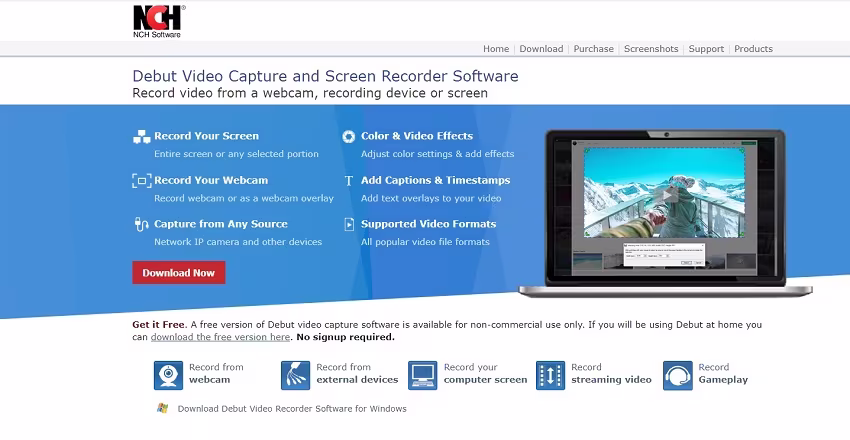Click 'All popular video file formats' text

(x=426, y=242)
